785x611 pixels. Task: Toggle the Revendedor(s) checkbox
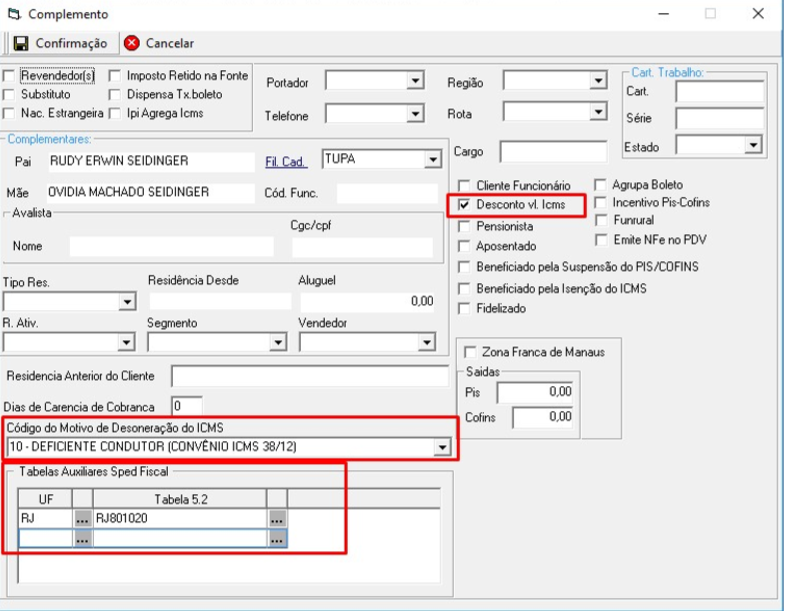pyautogui.click(x=9, y=76)
